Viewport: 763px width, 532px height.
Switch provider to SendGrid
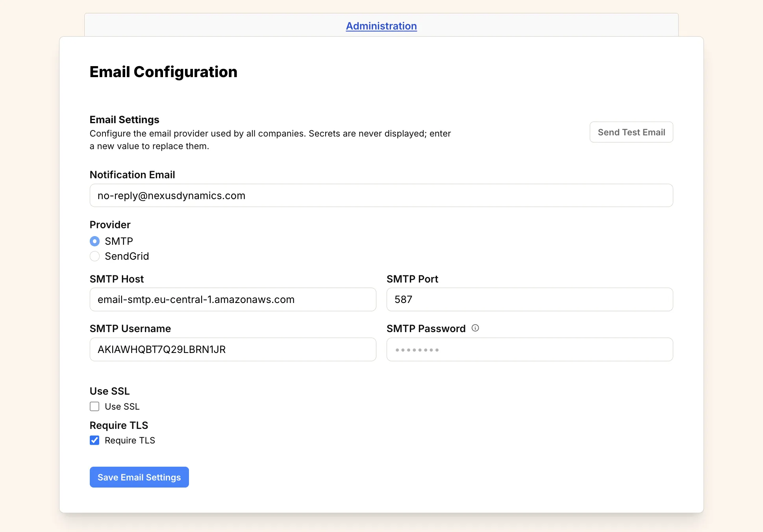coord(94,256)
